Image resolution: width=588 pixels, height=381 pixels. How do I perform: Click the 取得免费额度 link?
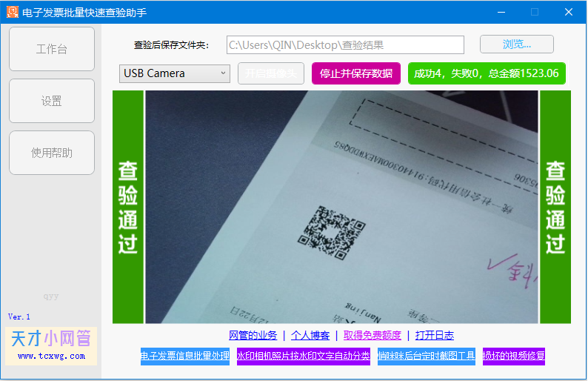coord(372,335)
